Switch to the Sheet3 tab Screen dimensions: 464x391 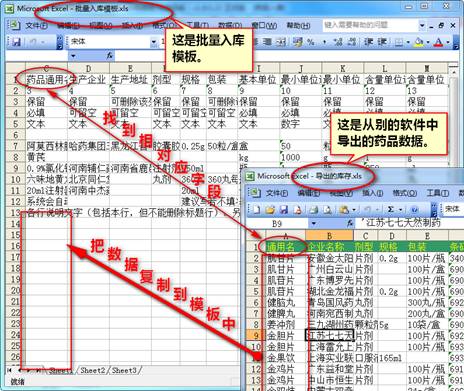tap(124, 370)
